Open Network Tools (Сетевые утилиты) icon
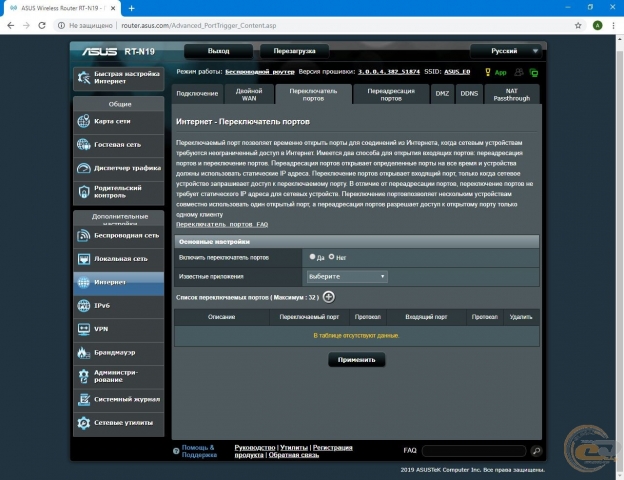The width and height of the screenshot is (624, 480). (x=84, y=423)
